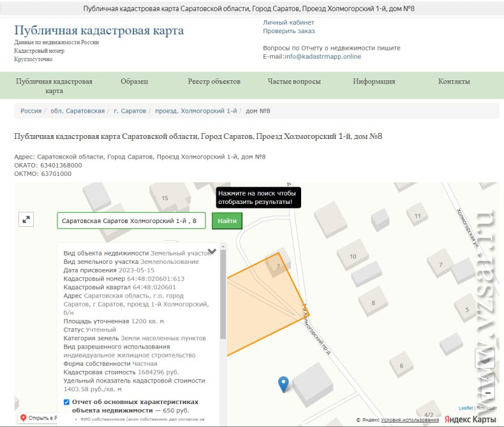Click the 'Открыть в Я' map pin button
504x427 pixels.
pos(38,418)
